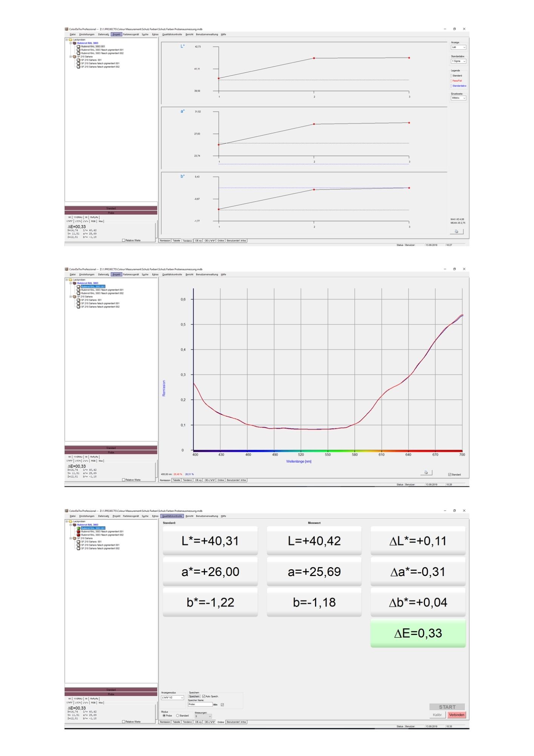534x756 pixels.
Task: Click Lackproben folder icon in the L*a*b* trend window
Action: tap(71, 40)
